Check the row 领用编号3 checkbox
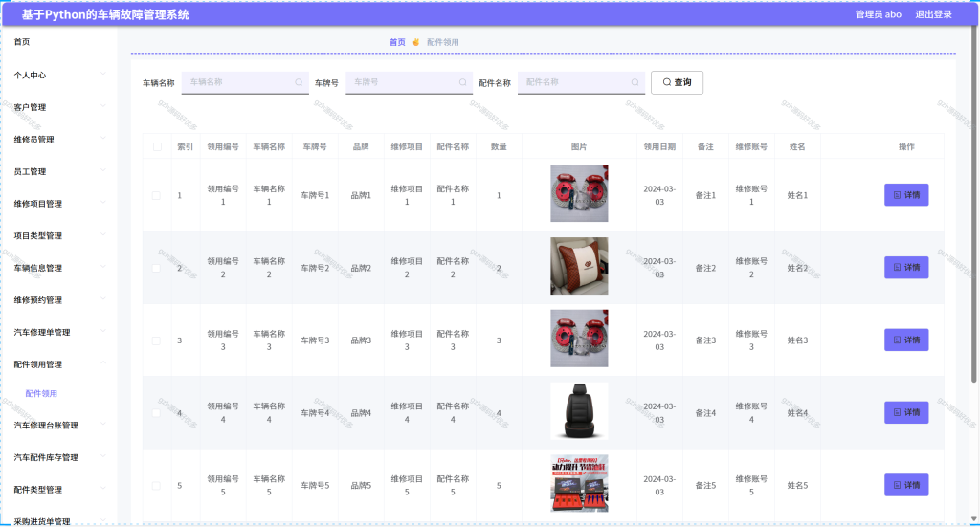 tap(156, 340)
